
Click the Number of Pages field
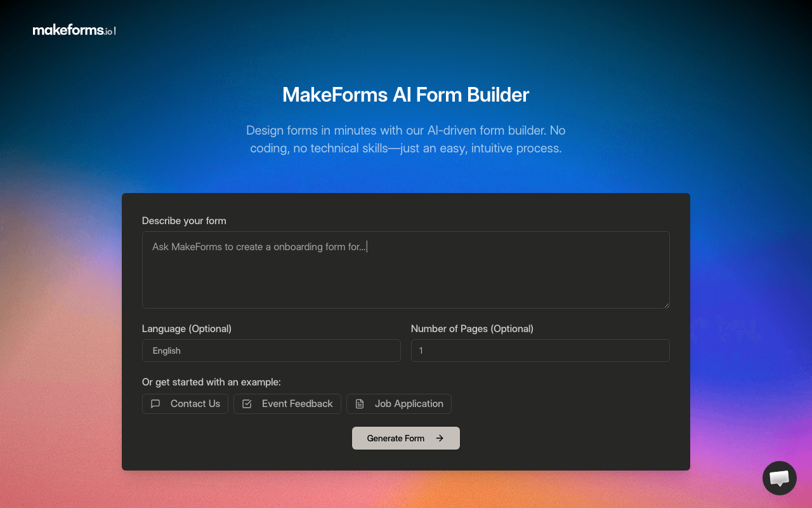click(x=540, y=351)
